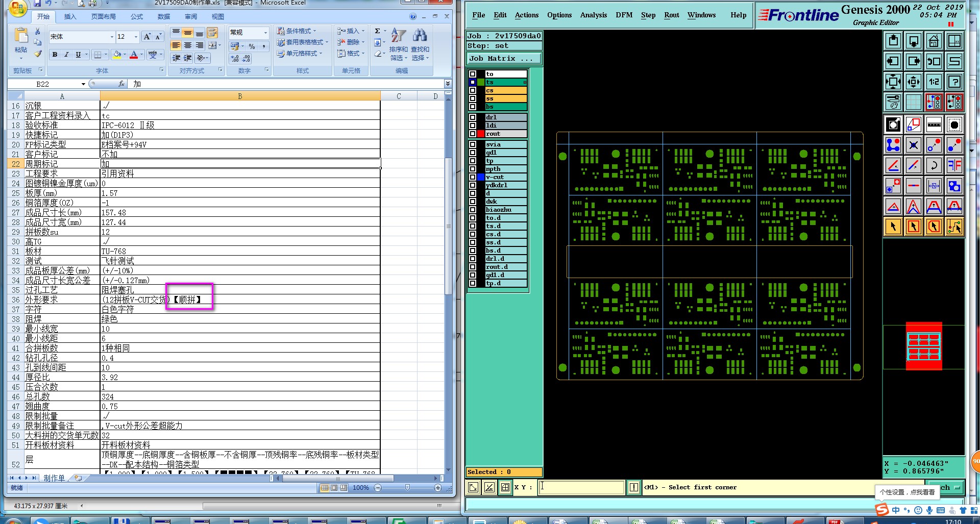
Task: Click the question-mark query icon in Genesis
Action: [x=954, y=82]
